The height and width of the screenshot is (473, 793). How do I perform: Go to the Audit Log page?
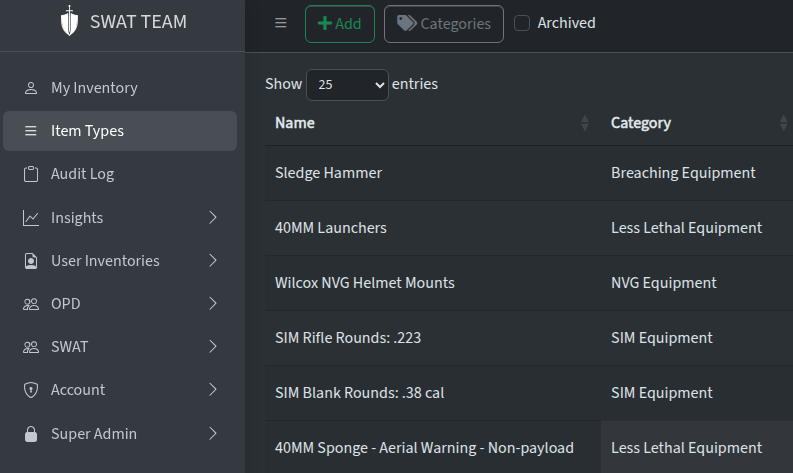(82, 174)
